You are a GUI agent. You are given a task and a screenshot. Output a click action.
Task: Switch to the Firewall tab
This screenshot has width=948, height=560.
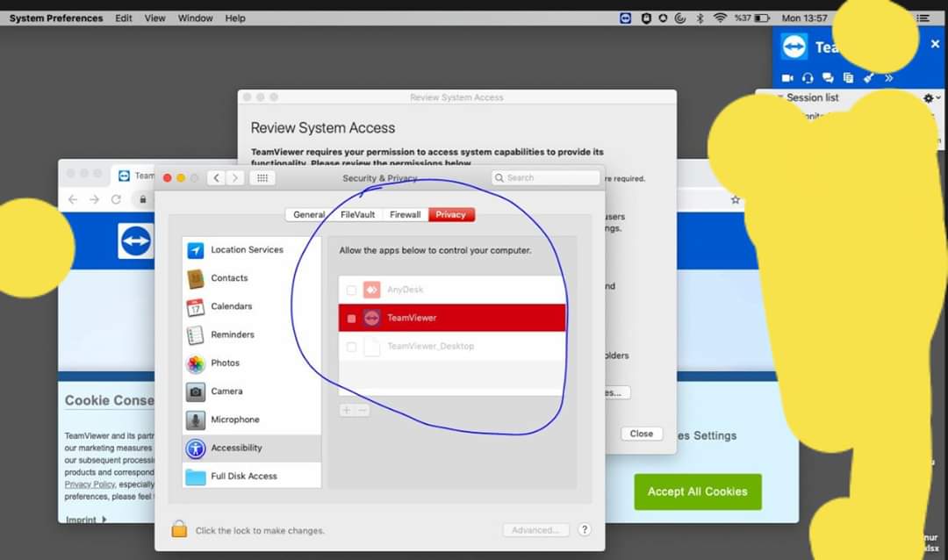(x=405, y=215)
